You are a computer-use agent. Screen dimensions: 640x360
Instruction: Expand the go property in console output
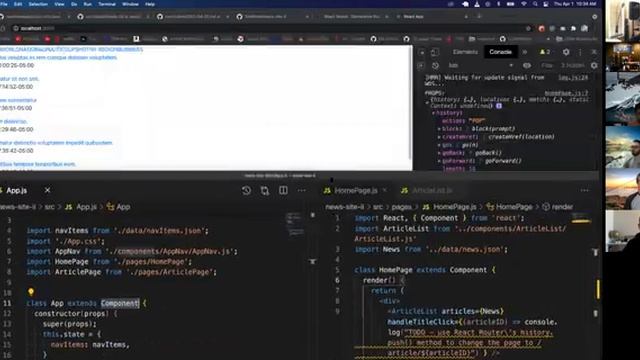click(439, 145)
